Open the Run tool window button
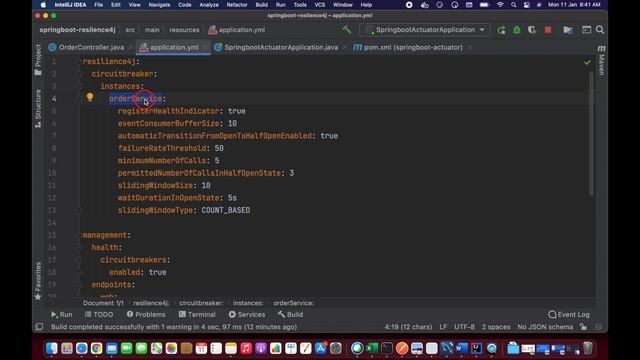640x360 pixels. [62, 314]
